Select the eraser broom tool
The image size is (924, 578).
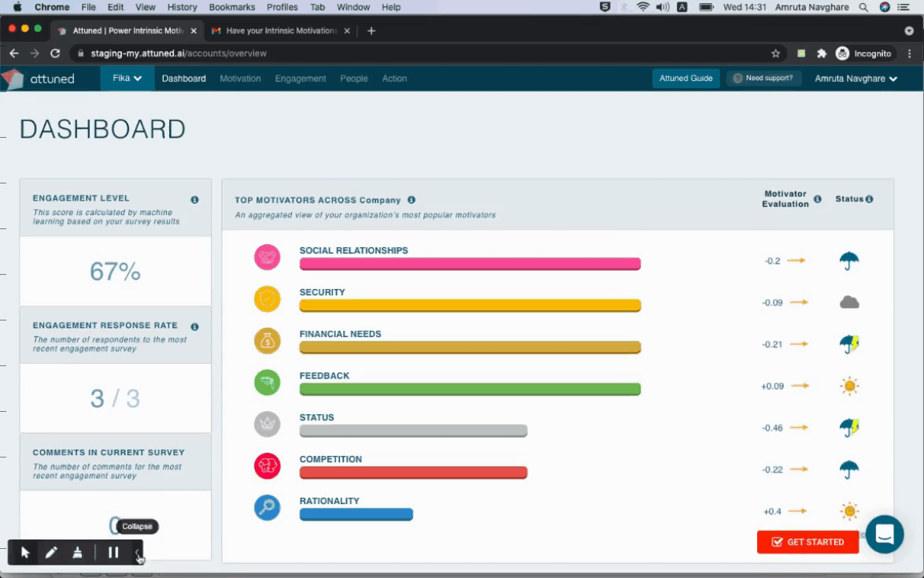click(x=77, y=553)
